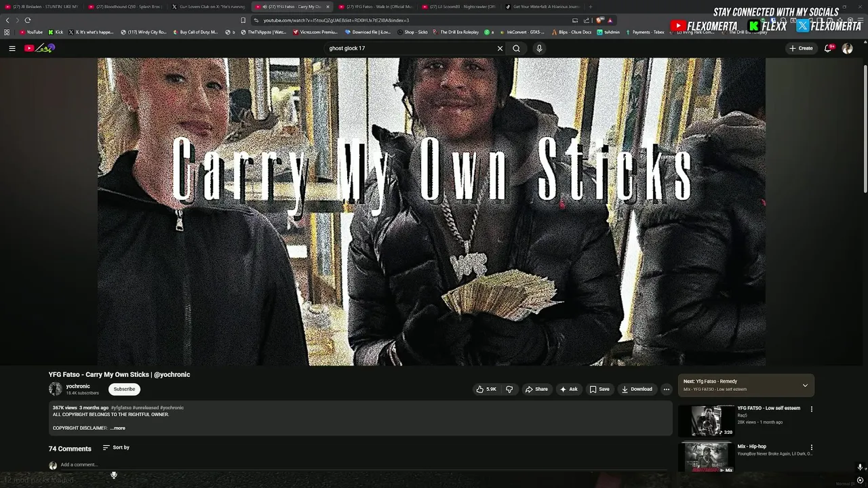
Task: Open Mix - Hip-hop thumbnail
Action: click(706, 457)
